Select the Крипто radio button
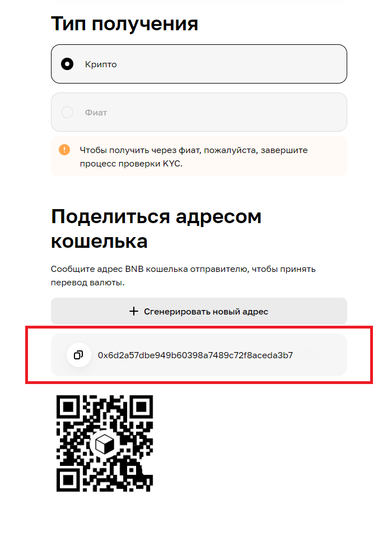 [67, 64]
